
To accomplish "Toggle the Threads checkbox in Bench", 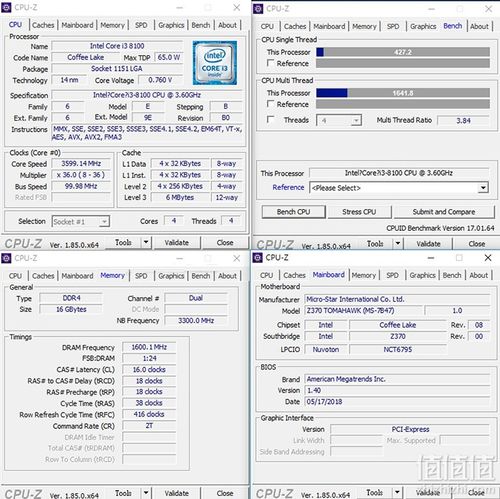I will pyautogui.click(x=270, y=119).
